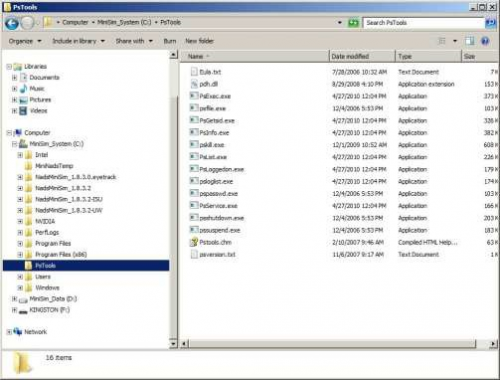Viewport: 500px width, 380px height.
Task: Click the green refresh button beside address bar
Action: coord(353,23)
